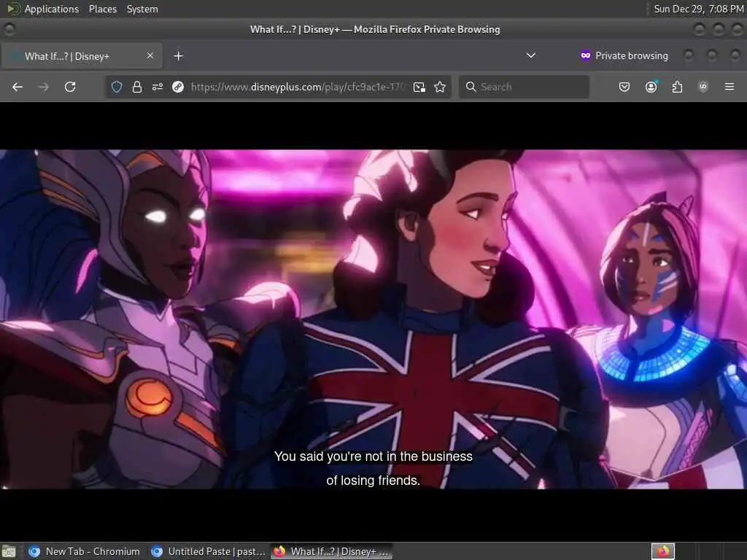
Task: Click the date and time clock
Action: click(698, 9)
